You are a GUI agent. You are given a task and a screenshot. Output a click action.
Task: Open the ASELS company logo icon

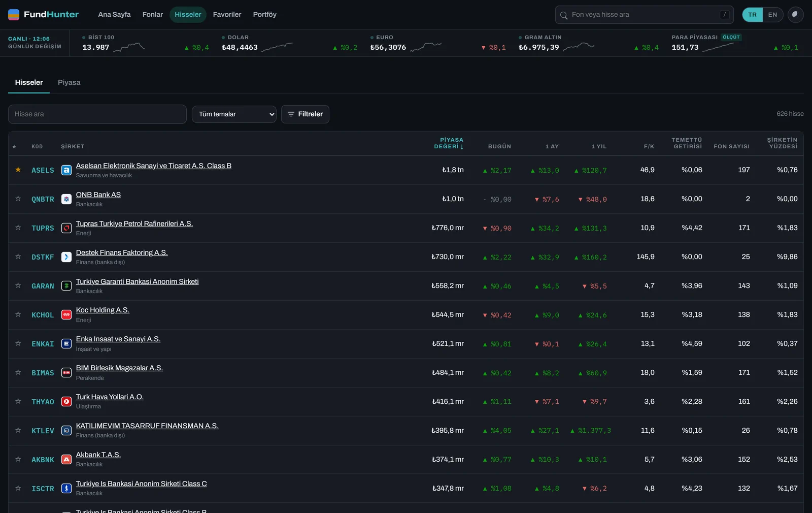(x=66, y=170)
